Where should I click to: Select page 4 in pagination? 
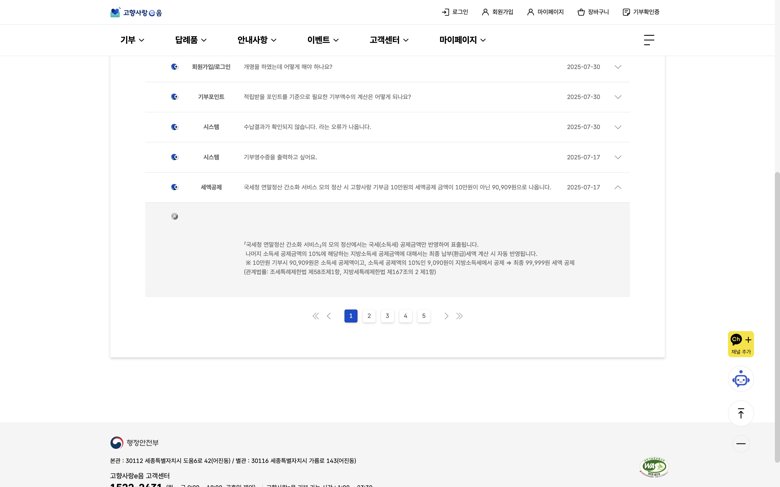coord(405,316)
